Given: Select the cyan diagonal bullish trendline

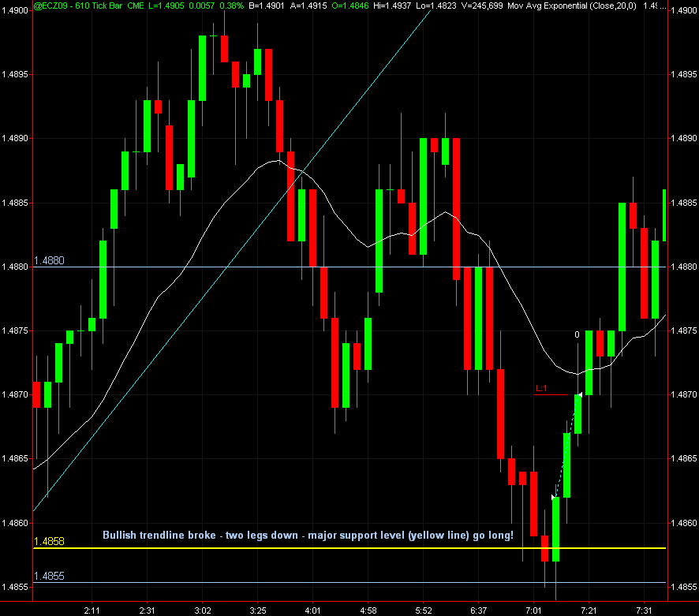Looking at the screenshot, I should pos(232,259).
